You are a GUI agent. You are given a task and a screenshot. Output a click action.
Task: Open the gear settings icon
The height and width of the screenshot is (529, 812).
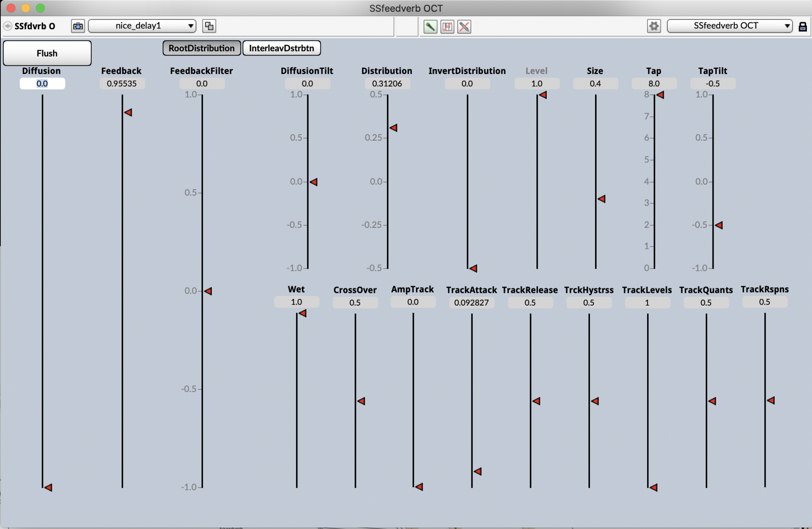coord(654,26)
